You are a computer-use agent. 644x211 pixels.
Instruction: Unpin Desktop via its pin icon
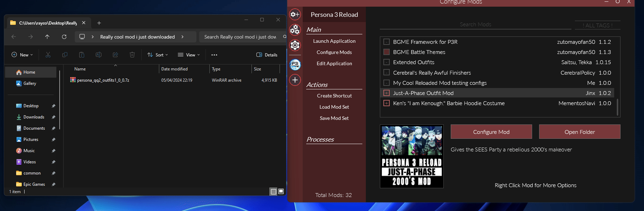[x=53, y=106]
